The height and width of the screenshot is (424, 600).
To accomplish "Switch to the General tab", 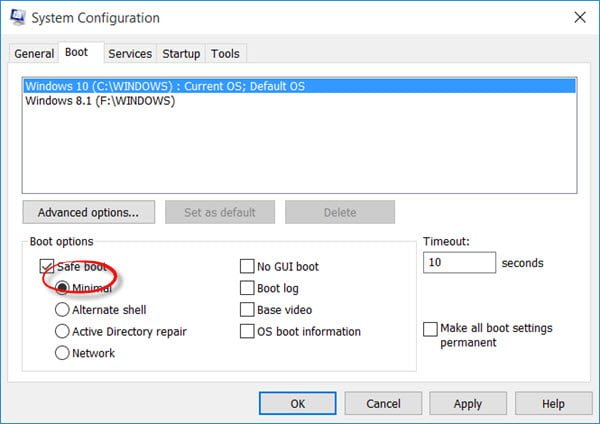I will 34,53.
